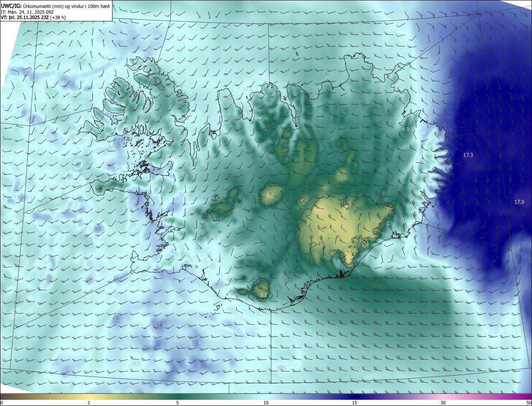Click the 2.6 value label on the ice cap

coord(270,196)
